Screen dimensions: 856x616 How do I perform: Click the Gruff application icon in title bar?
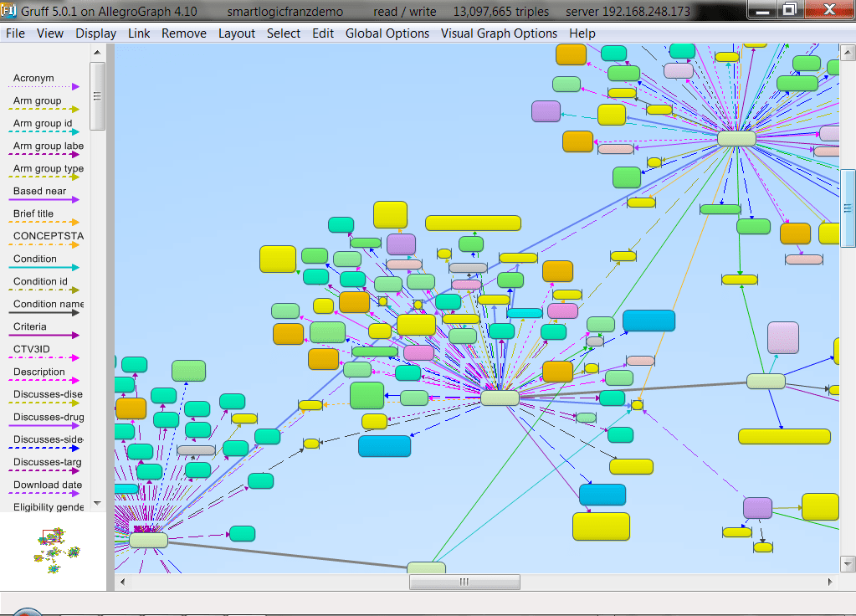pyautogui.click(x=10, y=11)
